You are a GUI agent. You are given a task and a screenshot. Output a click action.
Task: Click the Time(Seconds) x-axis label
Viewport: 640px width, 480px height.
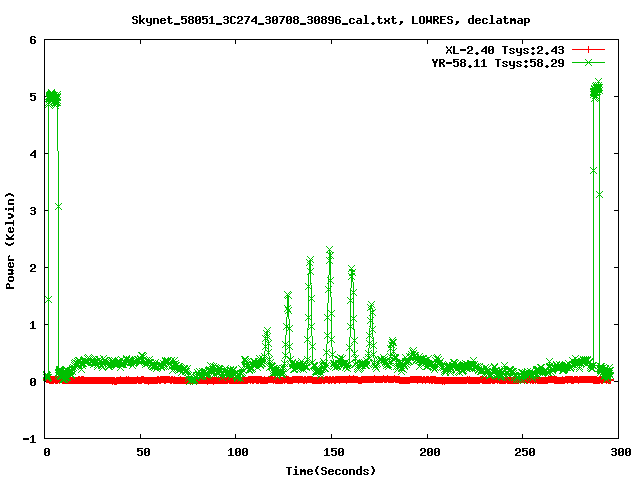pyautogui.click(x=330, y=470)
